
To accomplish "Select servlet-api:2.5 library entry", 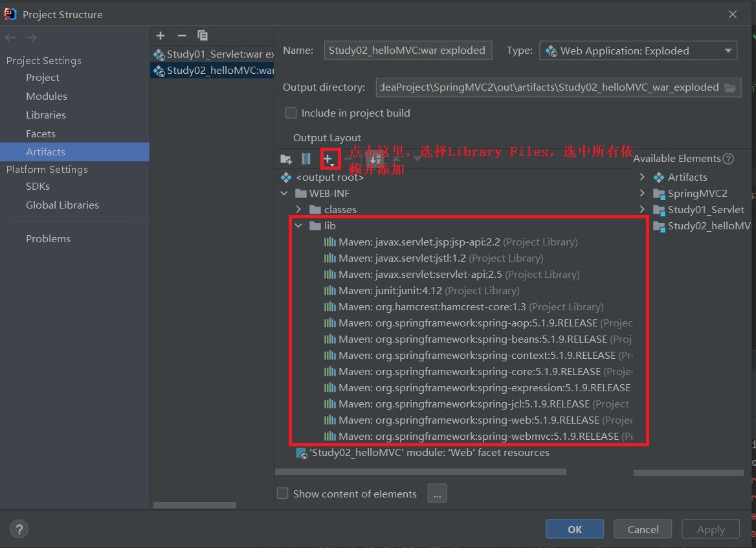I will click(x=453, y=275).
